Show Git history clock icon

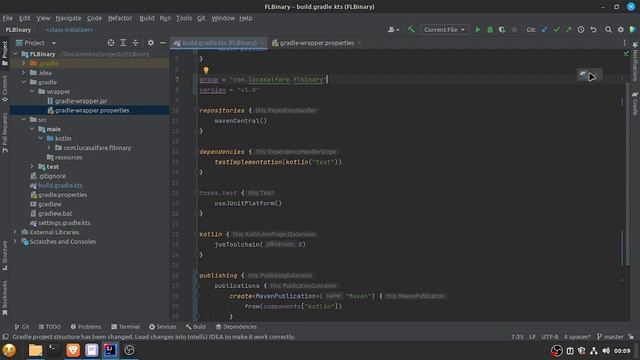point(581,29)
